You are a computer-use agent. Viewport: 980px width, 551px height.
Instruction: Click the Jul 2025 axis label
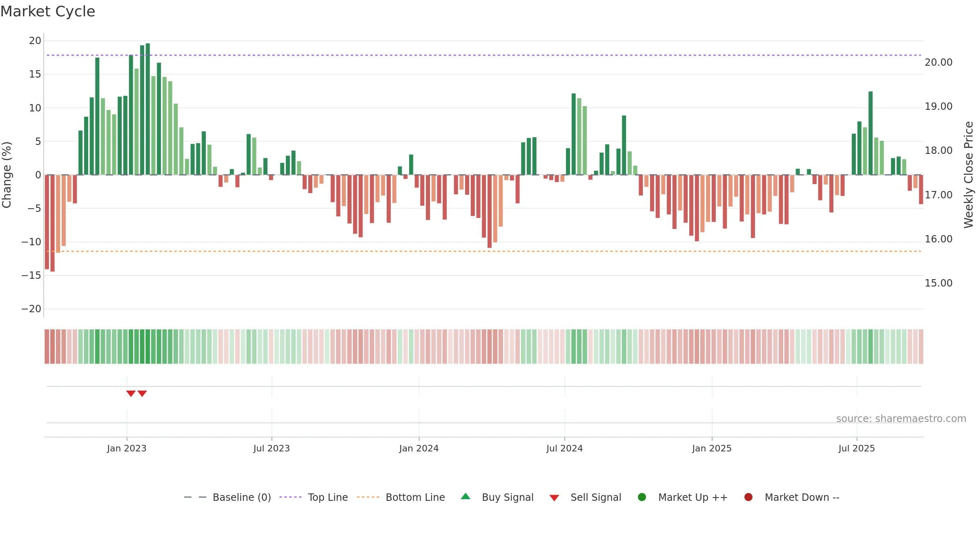coord(857,449)
